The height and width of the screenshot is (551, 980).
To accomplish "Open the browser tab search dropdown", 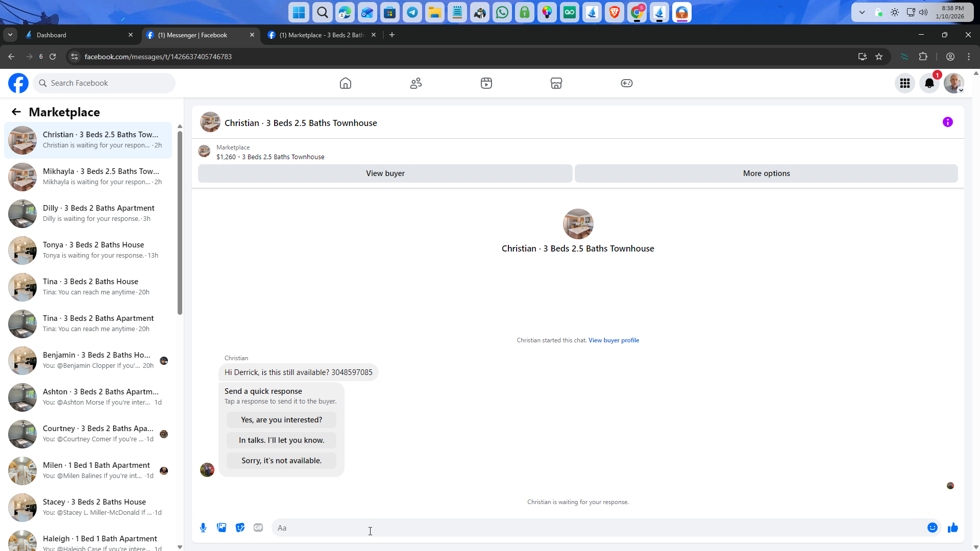I will pyautogui.click(x=10, y=35).
